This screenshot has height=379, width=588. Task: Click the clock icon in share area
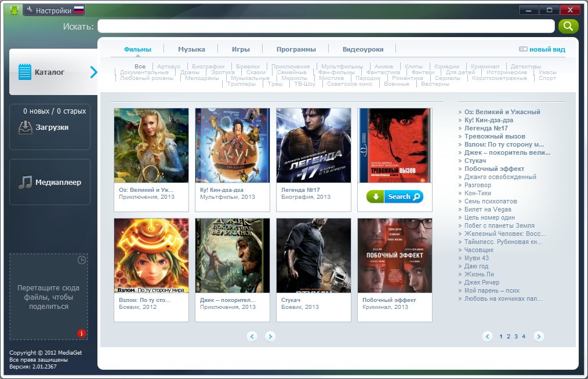click(x=82, y=260)
